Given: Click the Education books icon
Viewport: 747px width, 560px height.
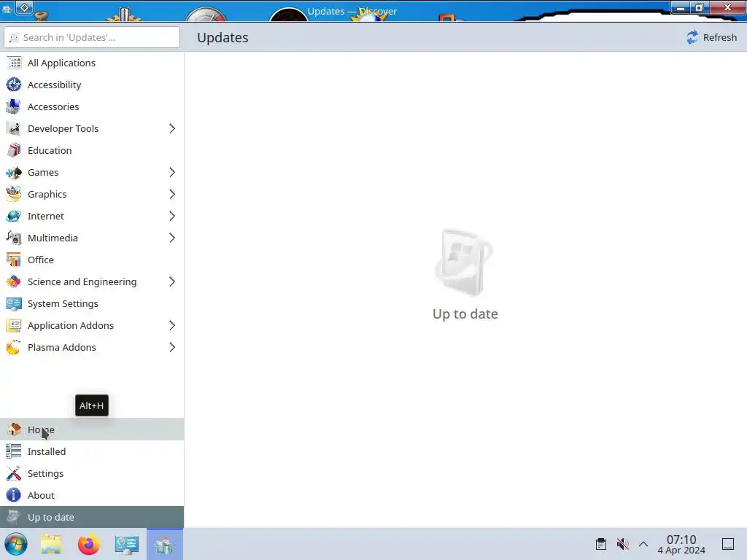Looking at the screenshot, I should pos(14,150).
